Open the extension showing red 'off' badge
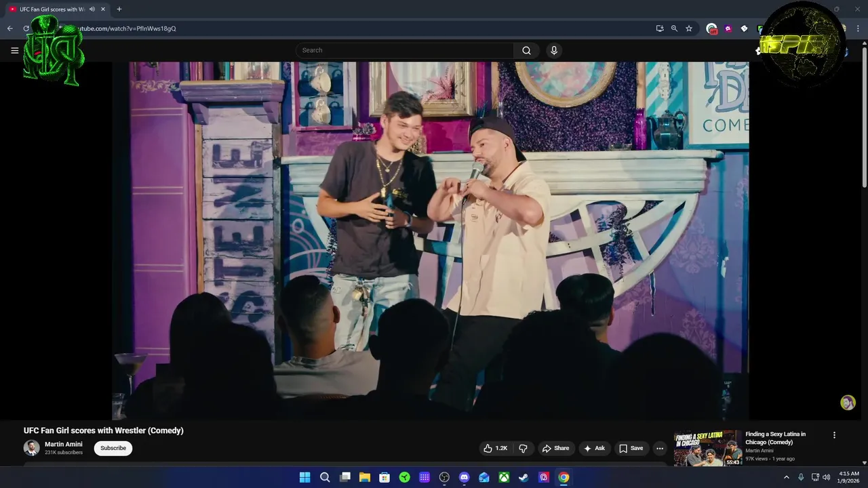 pyautogui.click(x=711, y=28)
